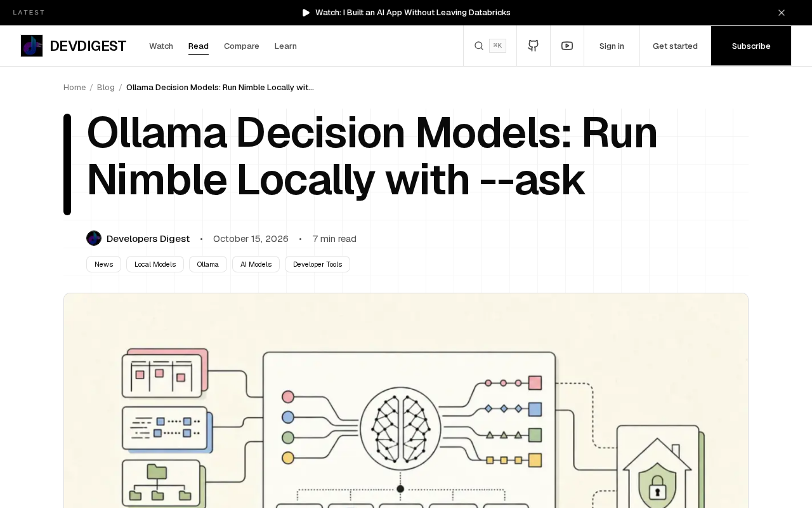
Task: Click the October 15, 2026 date
Action: point(251,239)
